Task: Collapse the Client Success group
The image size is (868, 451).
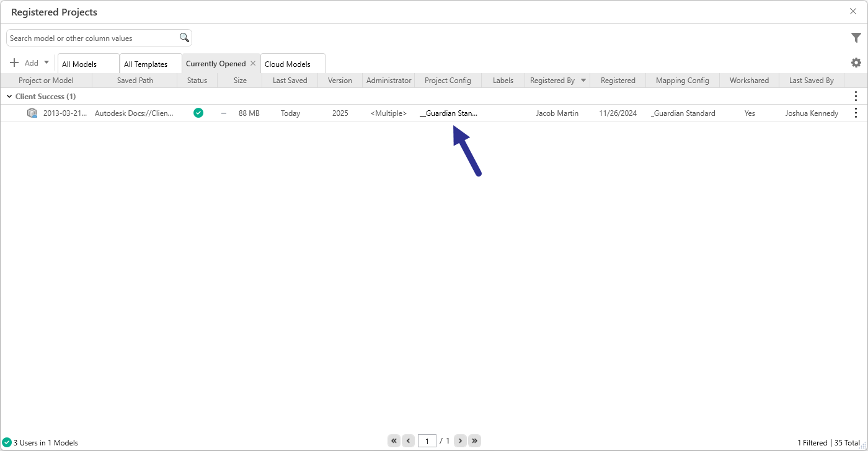Action: [9, 97]
